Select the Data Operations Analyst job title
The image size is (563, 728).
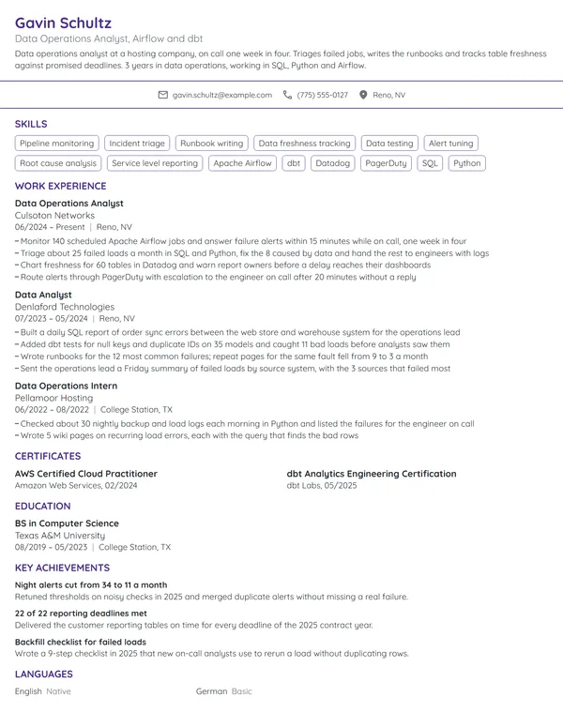pyautogui.click(x=69, y=204)
